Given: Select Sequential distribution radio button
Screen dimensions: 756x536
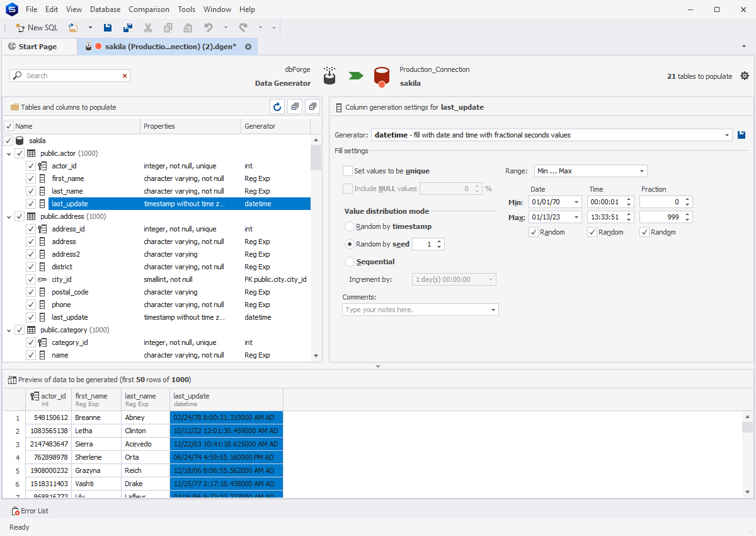Looking at the screenshot, I should coord(350,262).
